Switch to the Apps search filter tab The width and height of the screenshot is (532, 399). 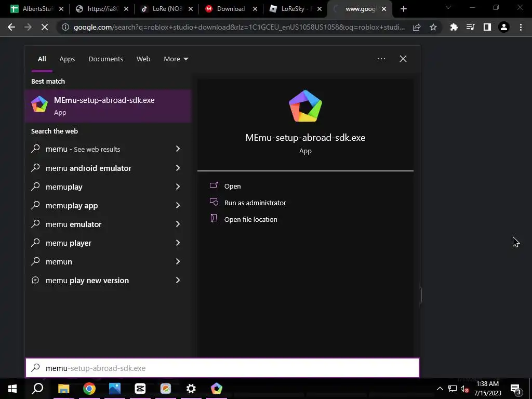pos(67,59)
